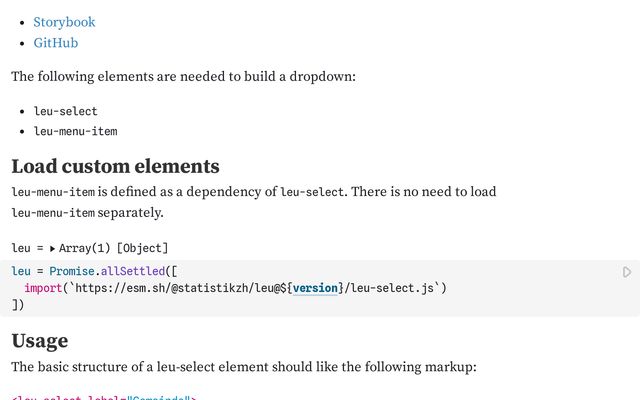This screenshot has height=400, width=640.
Task: Click the "Usage" heading
Action: pyautogui.click(x=40, y=341)
